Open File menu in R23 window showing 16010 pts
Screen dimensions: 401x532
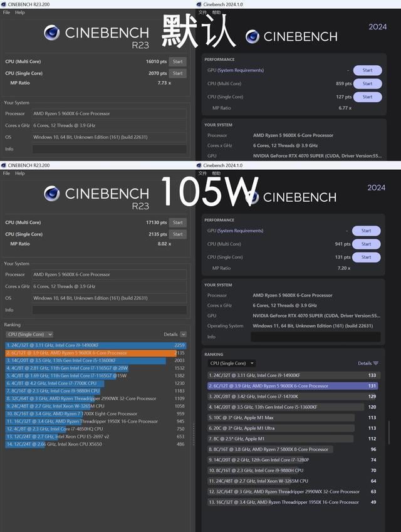[6, 12]
